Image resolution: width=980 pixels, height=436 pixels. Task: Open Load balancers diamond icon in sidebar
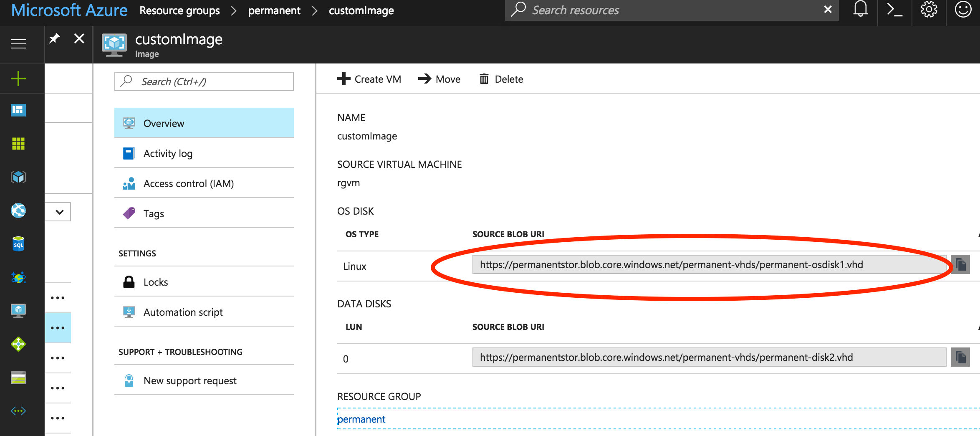click(18, 344)
